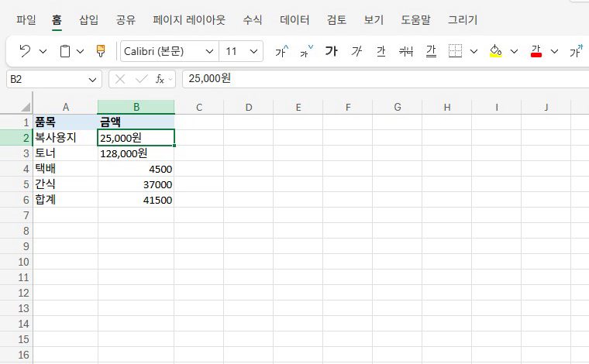
Task: Open the 도움말 tab
Action: (x=415, y=19)
